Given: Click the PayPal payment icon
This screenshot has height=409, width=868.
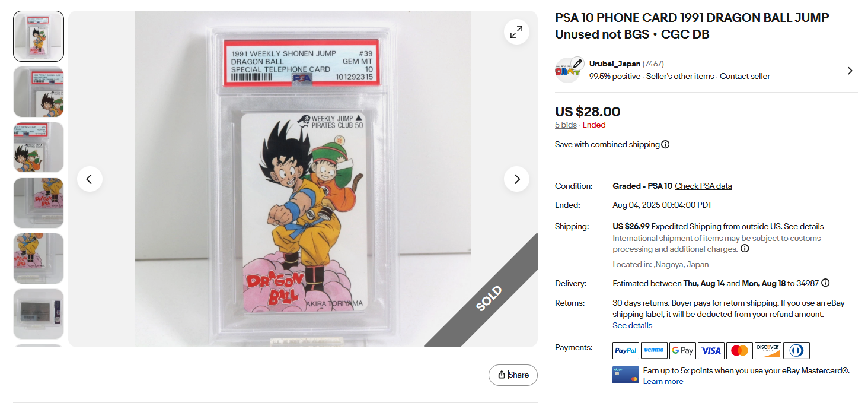Looking at the screenshot, I should coord(626,350).
